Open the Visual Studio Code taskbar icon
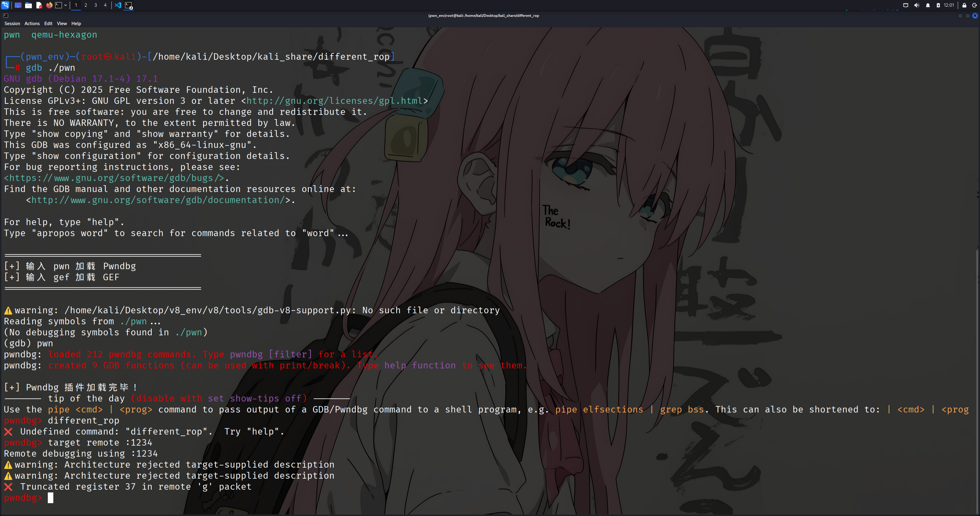 pos(118,5)
